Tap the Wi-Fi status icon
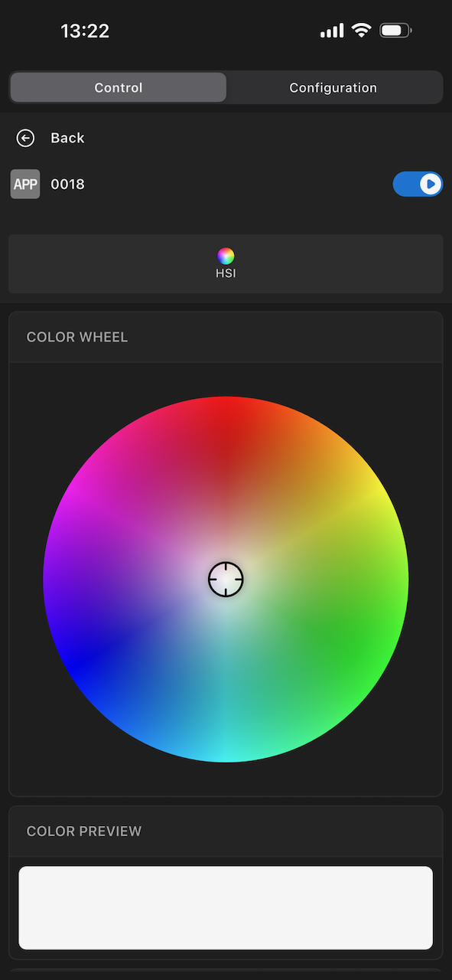The width and height of the screenshot is (452, 980). (x=361, y=31)
